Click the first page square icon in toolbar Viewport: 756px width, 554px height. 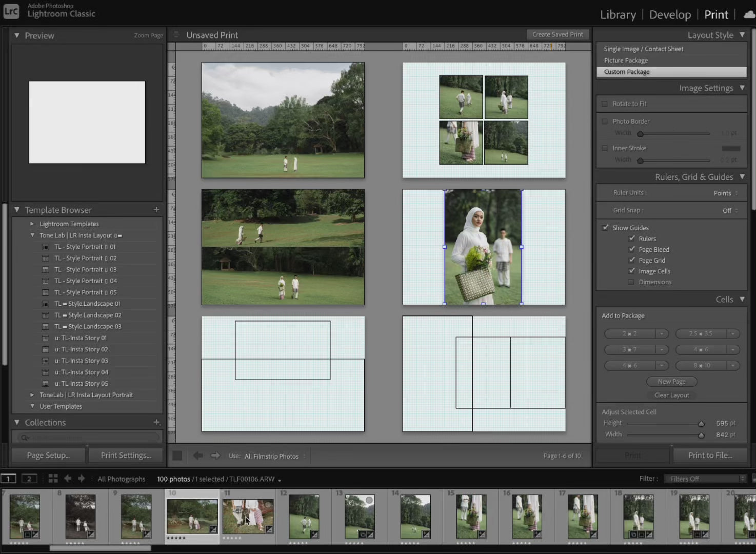[x=177, y=456]
